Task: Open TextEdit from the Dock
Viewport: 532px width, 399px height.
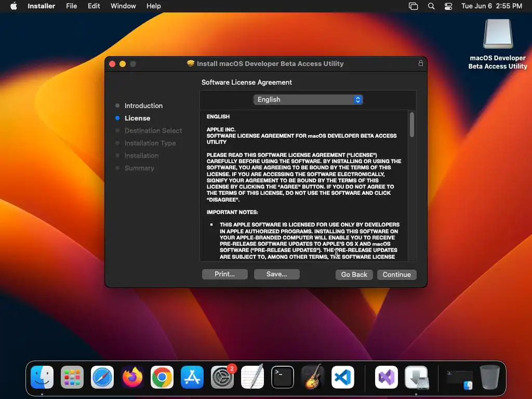Action: [x=252, y=377]
